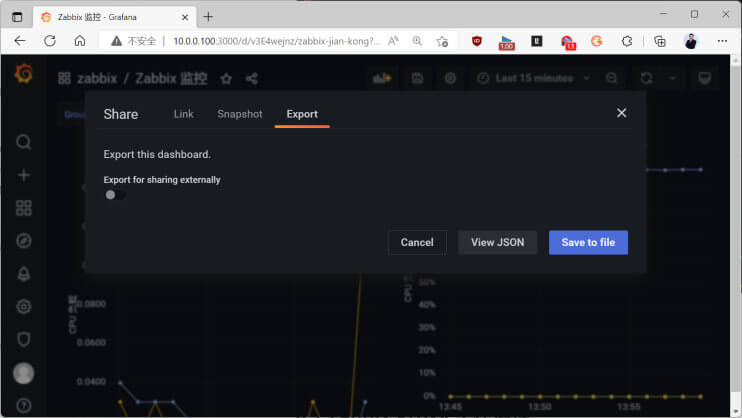Click the dashboards grid icon before zabbix title
Screen dimensions: 742x418
pos(64,78)
